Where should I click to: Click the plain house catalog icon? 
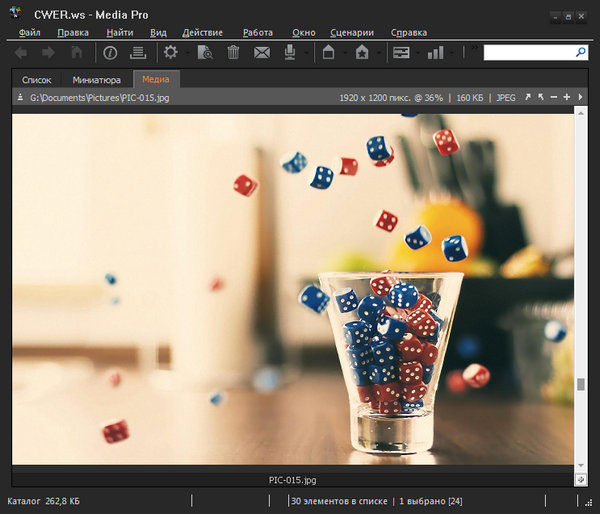pyautogui.click(x=328, y=52)
